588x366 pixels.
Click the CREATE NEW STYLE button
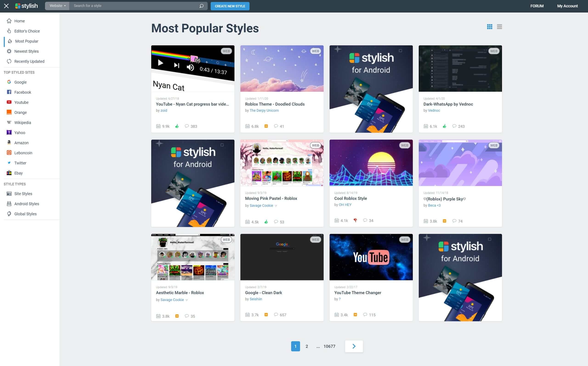click(230, 6)
